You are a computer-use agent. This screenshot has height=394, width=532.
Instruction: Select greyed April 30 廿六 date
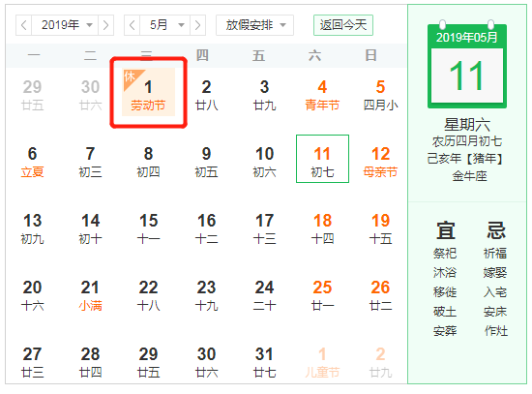pos(90,95)
